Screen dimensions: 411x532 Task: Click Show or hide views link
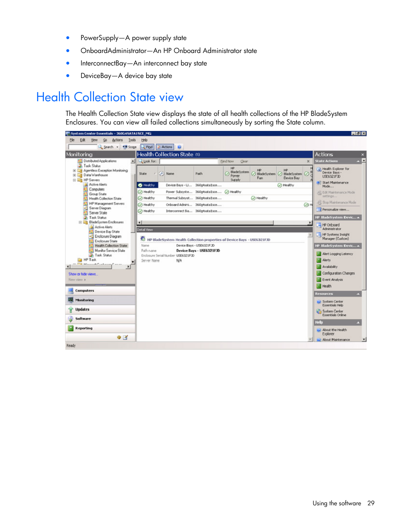(x=83, y=274)
